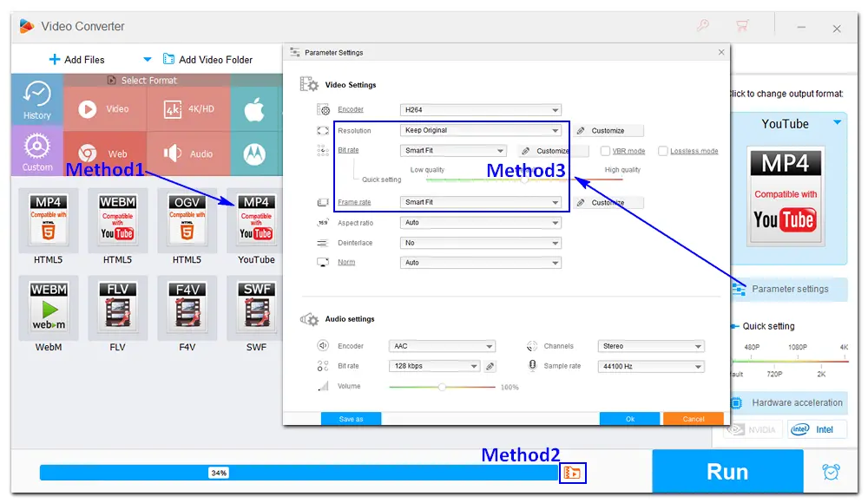Click the pencil icon beside audio bit rate
Image resolution: width=868 pixels, height=503 pixels.
490,366
